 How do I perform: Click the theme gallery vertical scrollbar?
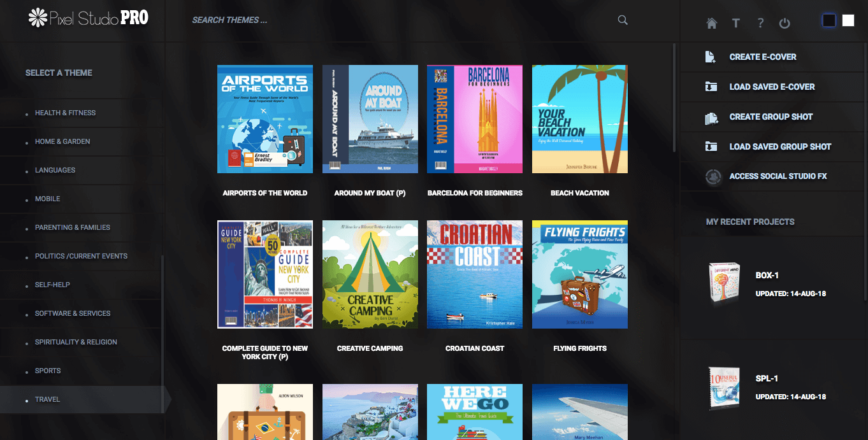pos(675,97)
